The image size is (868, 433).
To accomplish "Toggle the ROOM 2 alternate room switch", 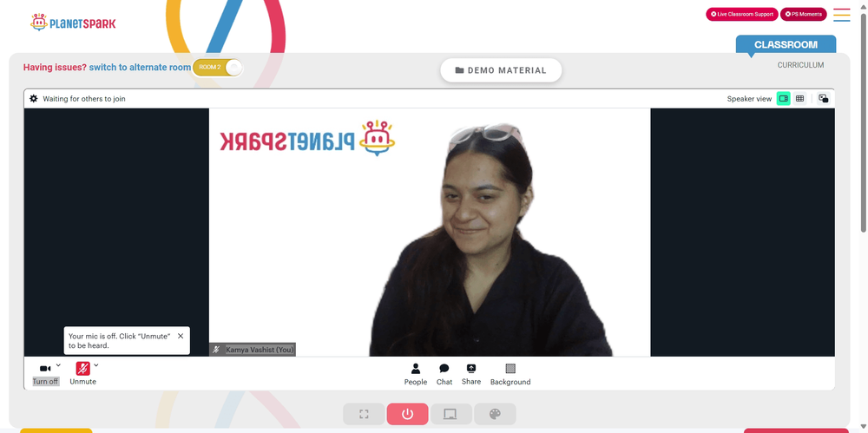I will pos(218,68).
